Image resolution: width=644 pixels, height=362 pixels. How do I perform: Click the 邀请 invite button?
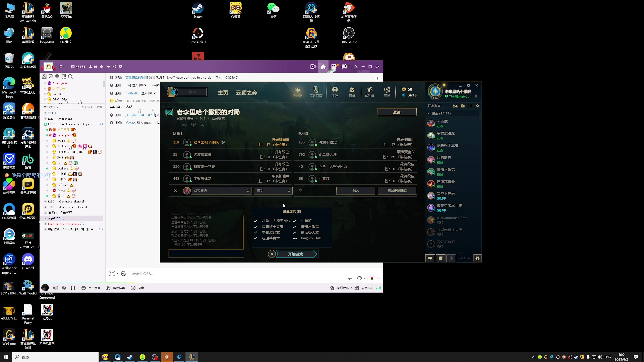[397, 112]
